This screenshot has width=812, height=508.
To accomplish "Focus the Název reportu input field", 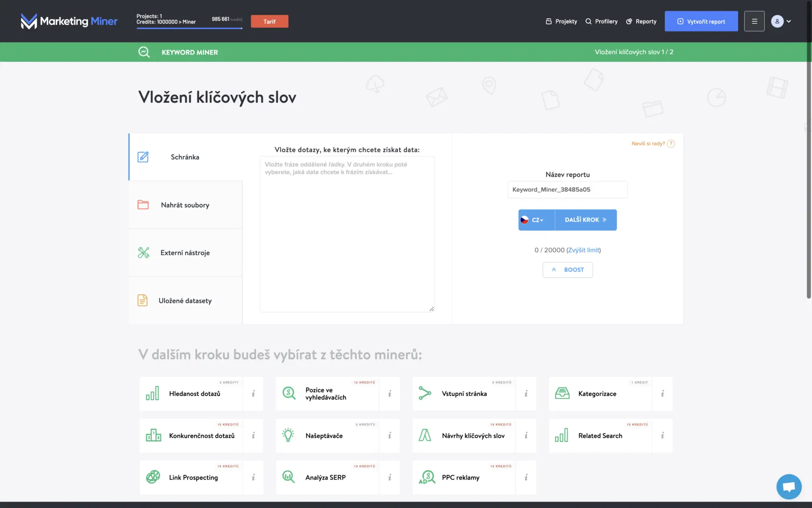I will pos(568,190).
